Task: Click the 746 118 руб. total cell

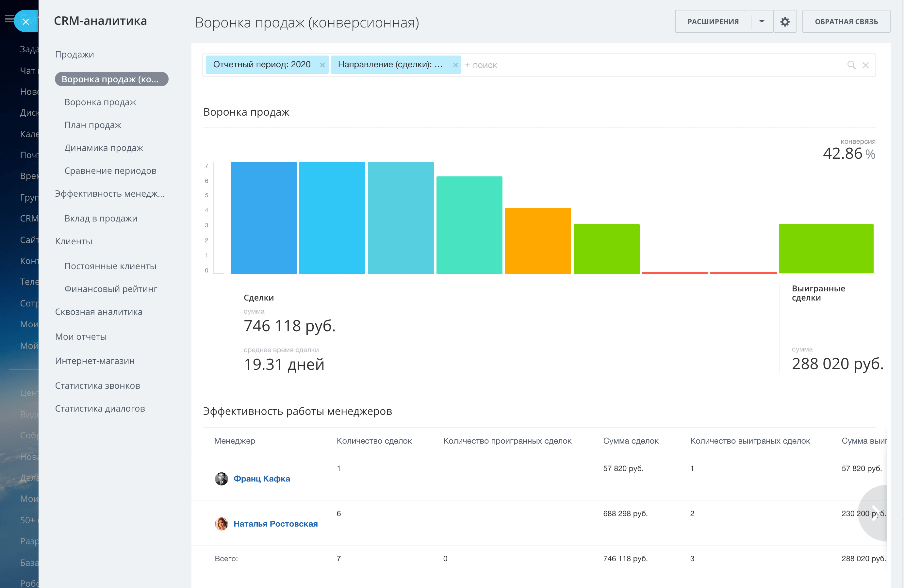Action: tap(625, 558)
